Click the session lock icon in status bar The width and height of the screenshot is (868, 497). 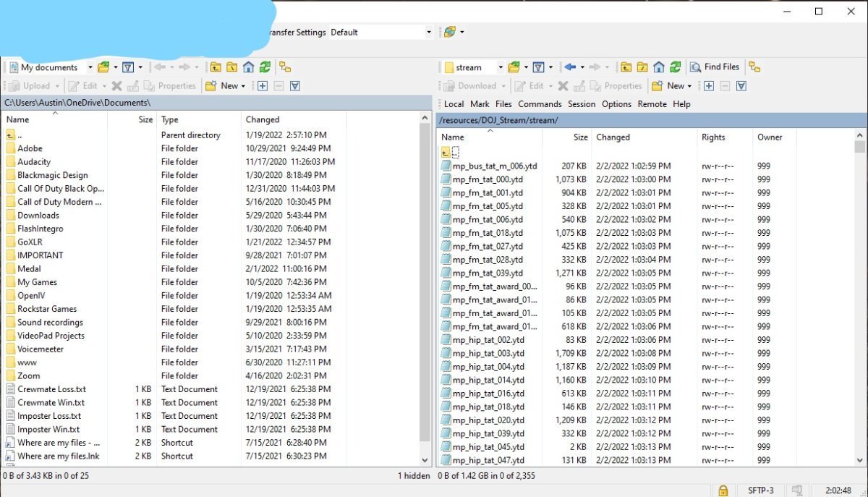click(723, 490)
